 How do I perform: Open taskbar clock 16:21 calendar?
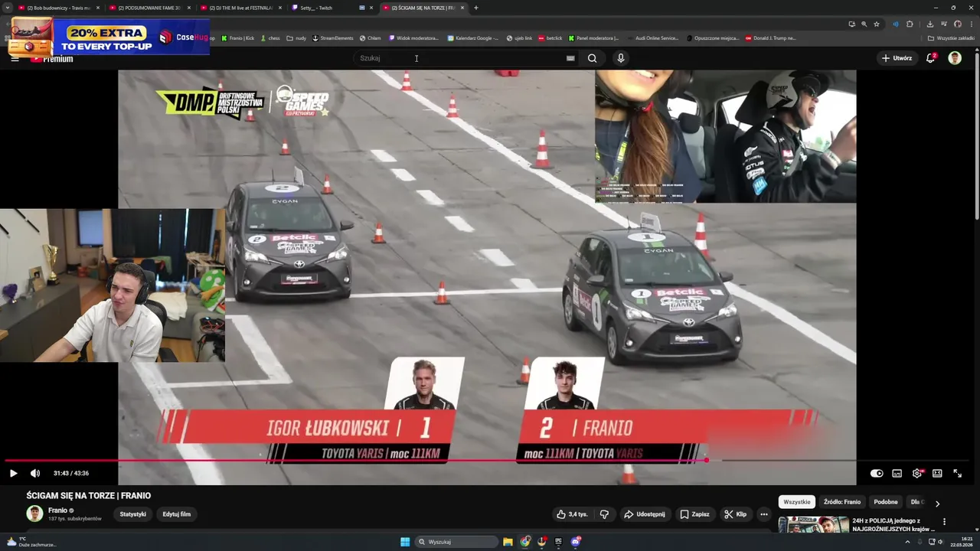click(x=962, y=542)
